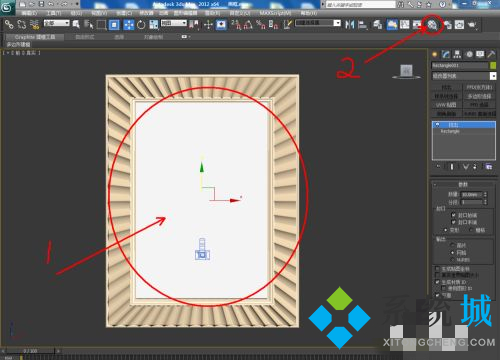This screenshot has height=360, width=500.
Task: Open the 3ds Max application menu button
Action: pyautogui.click(x=6, y=7)
